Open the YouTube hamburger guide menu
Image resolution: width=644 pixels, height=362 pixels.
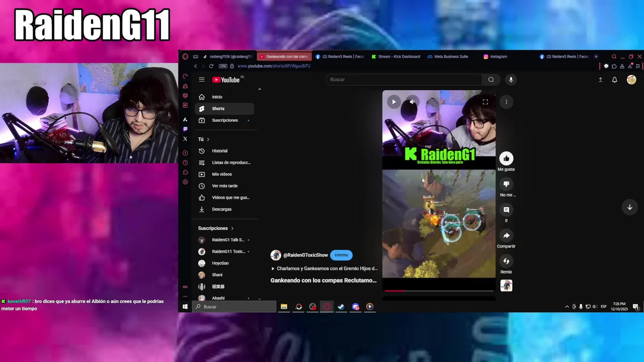pos(201,79)
